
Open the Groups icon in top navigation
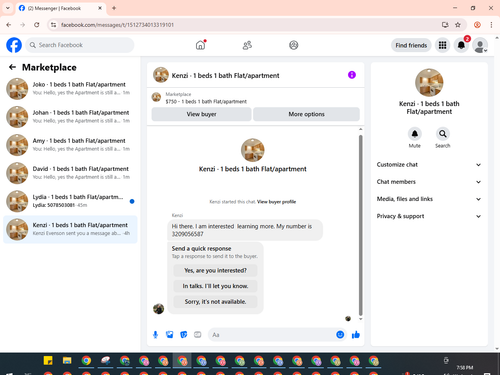pyautogui.click(x=294, y=45)
